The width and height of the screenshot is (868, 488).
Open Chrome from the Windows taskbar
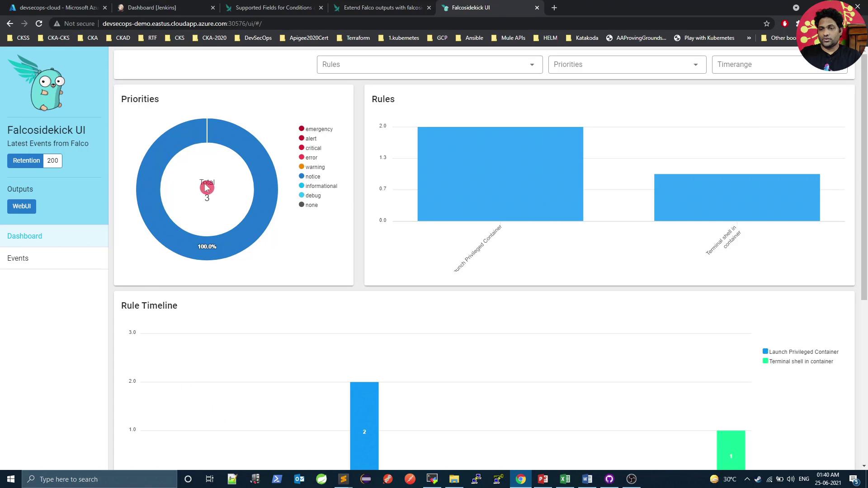point(520,479)
